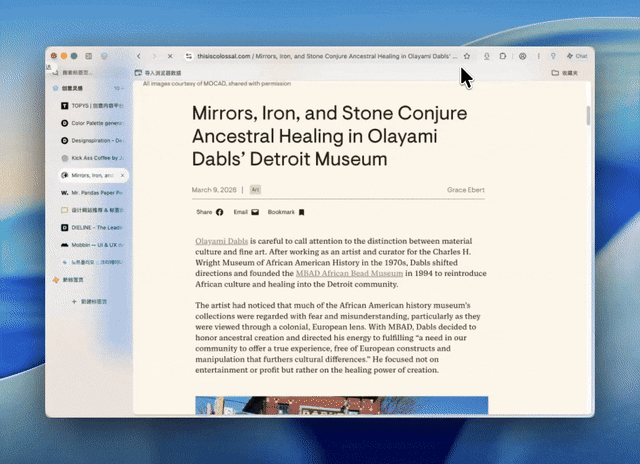Go back to the previous page
Viewport: 640px width, 464px height.
[139, 56]
